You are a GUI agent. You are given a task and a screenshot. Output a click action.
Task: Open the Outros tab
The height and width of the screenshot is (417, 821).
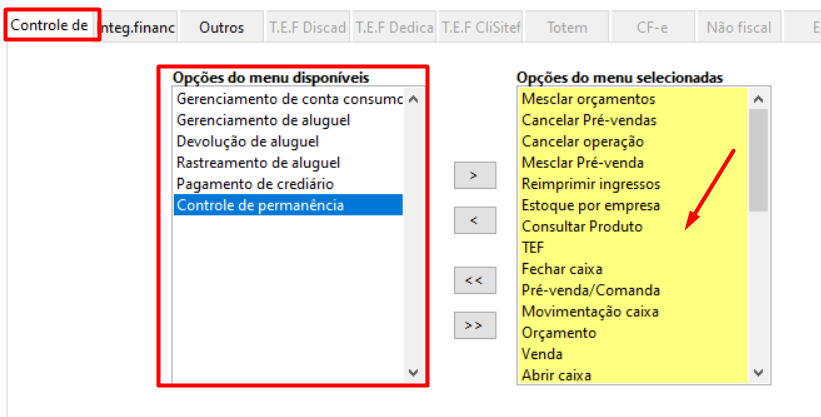(221, 27)
